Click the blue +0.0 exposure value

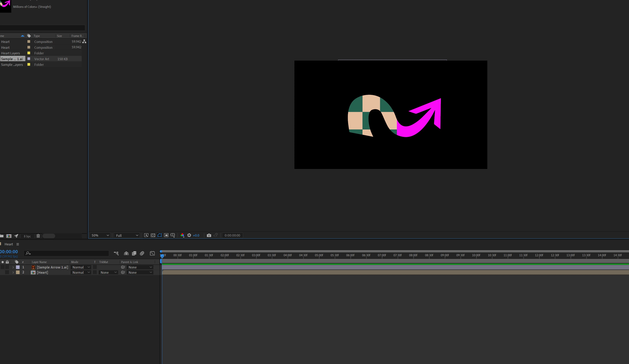tap(196, 235)
